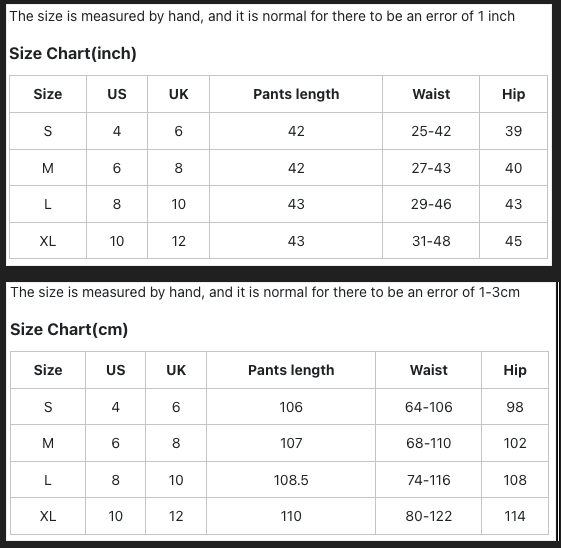Screen dimensions: 561x548
Task: Click the XL size cell in inch table
Action: (48, 241)
